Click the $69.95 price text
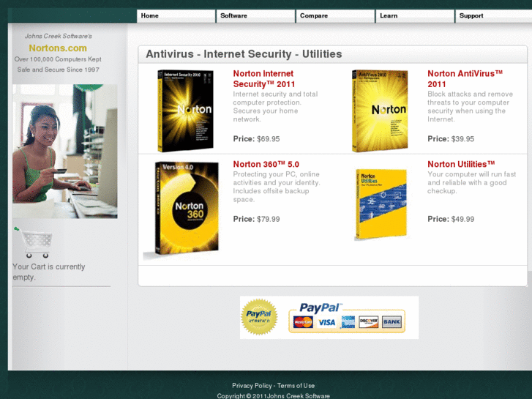Viewport: 532px width, 399px height. 268,139
